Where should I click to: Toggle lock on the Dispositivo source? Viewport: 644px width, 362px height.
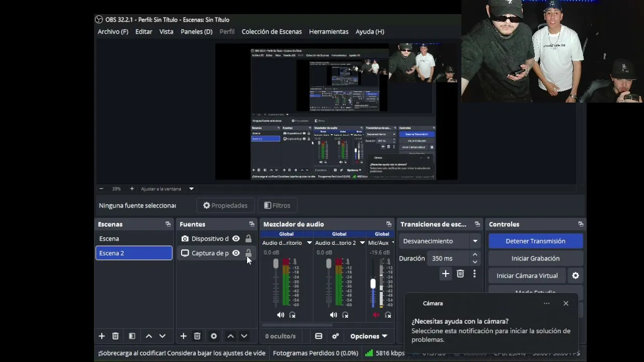coord(248,238)
